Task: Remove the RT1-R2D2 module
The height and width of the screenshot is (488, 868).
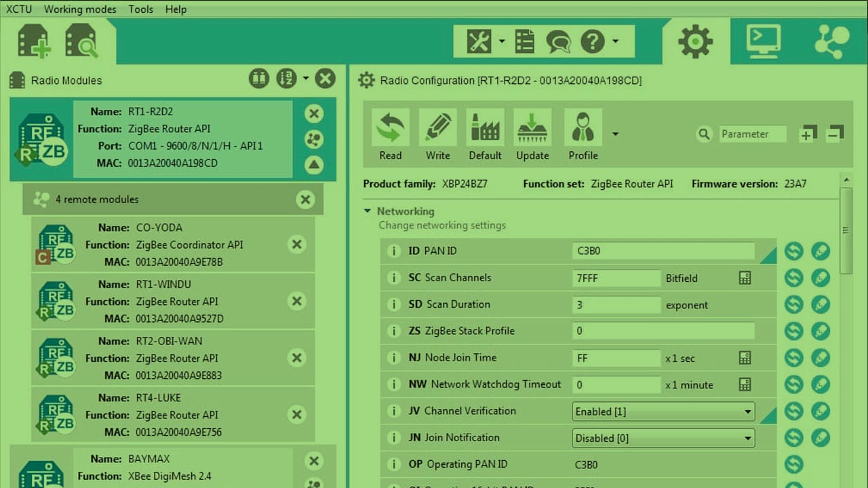Action: coord(314,114)
